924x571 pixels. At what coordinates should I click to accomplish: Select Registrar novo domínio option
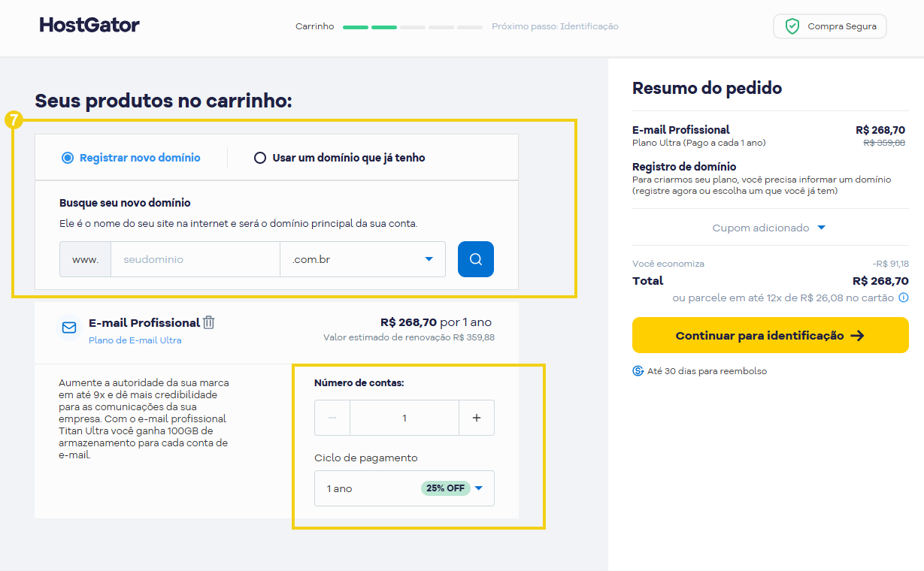point(131,158)
